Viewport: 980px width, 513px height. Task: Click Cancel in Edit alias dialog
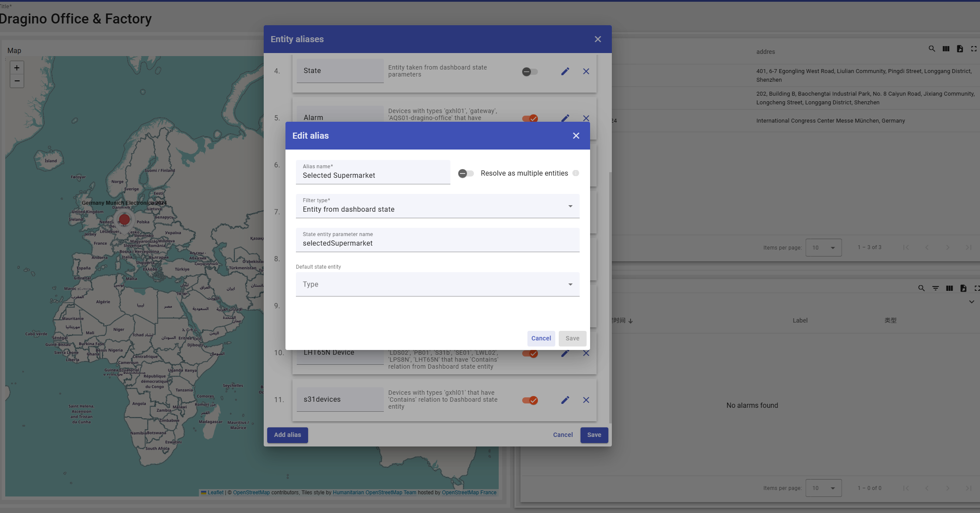pyautogui.click(x=541, y=338)
